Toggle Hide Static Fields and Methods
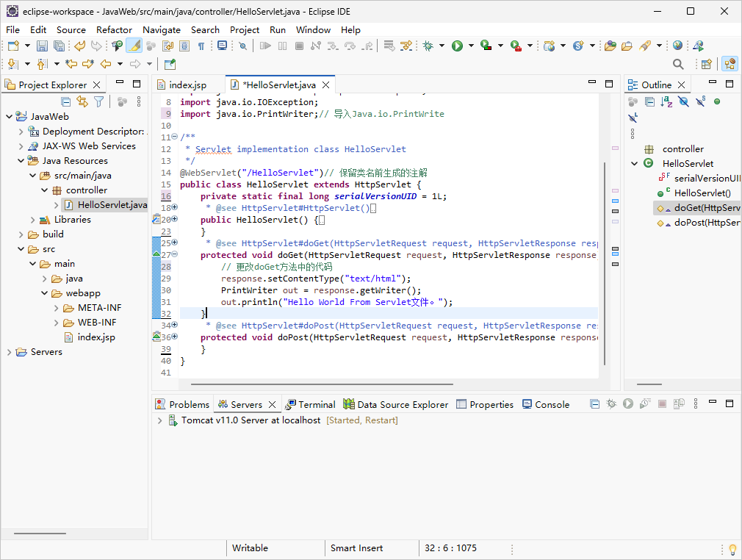 click(700, 101)
